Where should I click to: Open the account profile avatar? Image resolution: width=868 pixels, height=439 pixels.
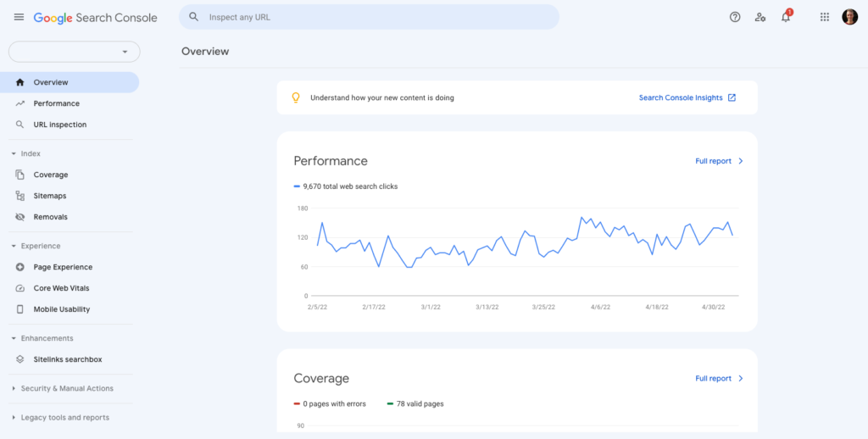(x=849, y=17)
